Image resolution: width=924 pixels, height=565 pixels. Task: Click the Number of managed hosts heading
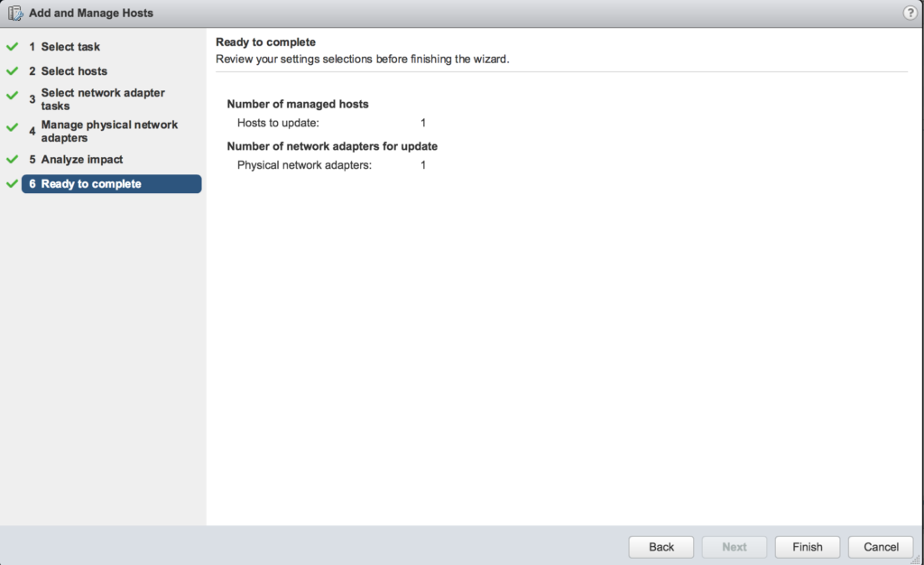pyautogui.click(x=298, y=105)
